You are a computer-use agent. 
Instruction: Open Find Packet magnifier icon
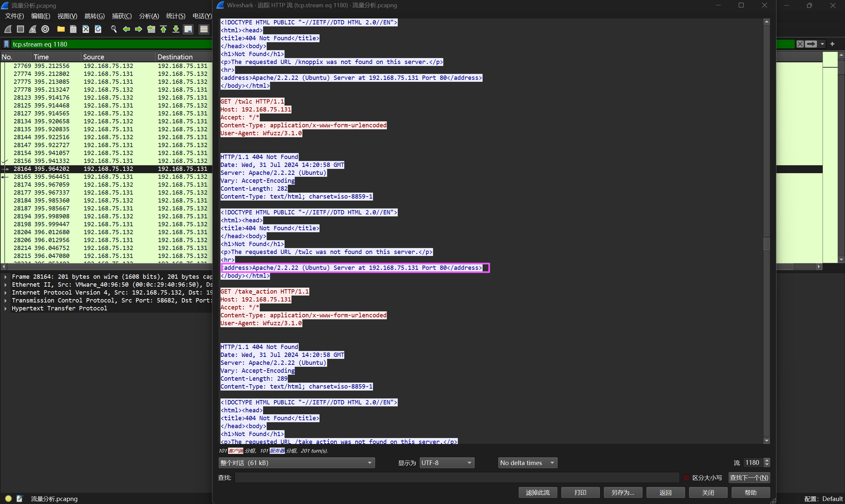coord(114,29)
